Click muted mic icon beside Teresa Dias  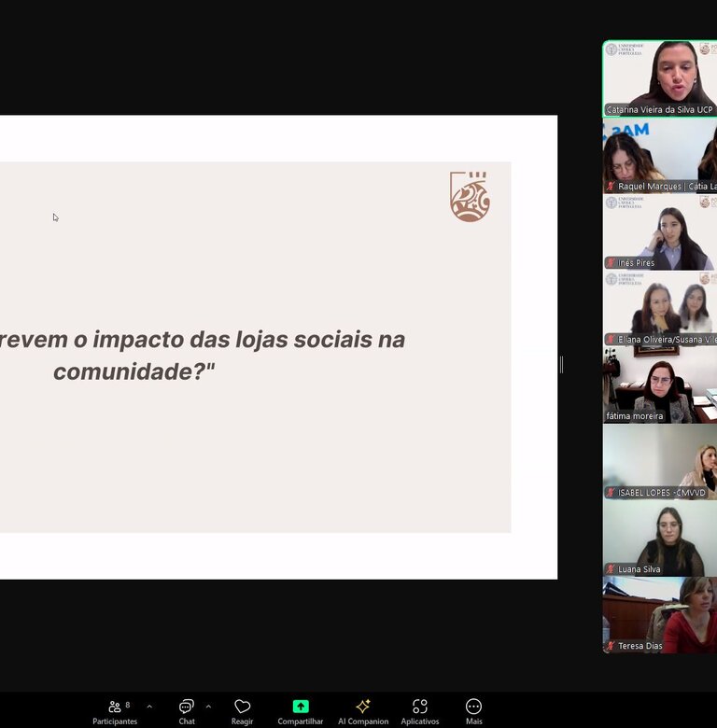point(611,646)
